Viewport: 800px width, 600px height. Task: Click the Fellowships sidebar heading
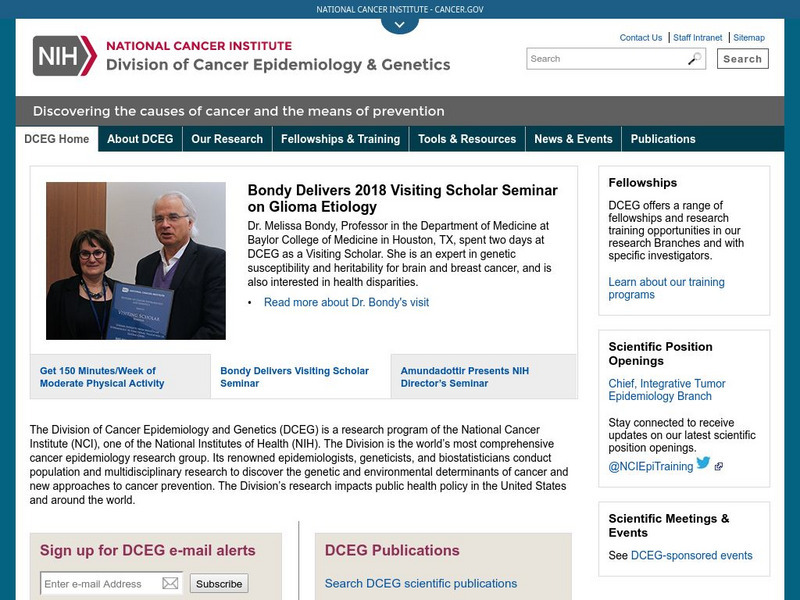pos(642,183)
